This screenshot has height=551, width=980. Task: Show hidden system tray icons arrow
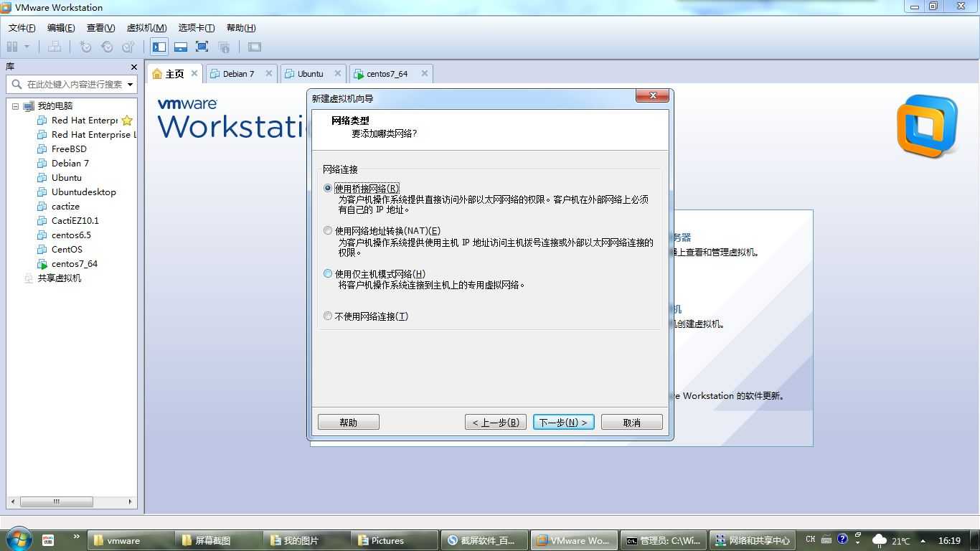(x=923, y=540)
